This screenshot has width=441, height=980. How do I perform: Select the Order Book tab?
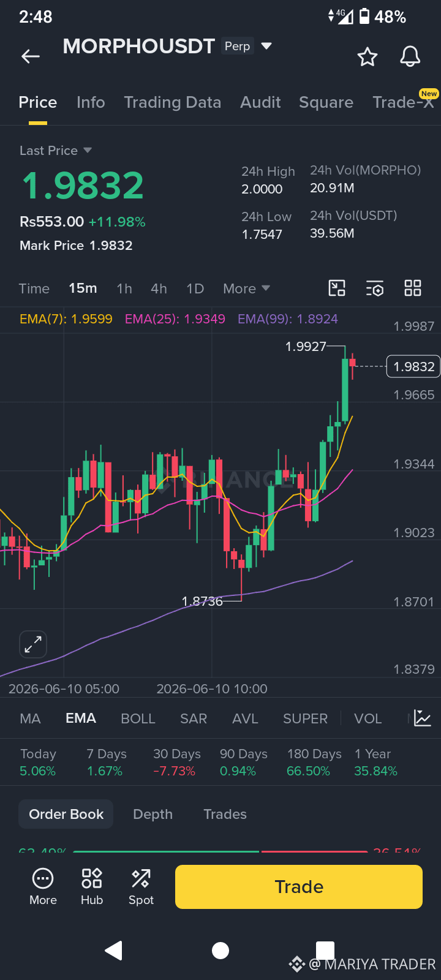click(66, 814)
